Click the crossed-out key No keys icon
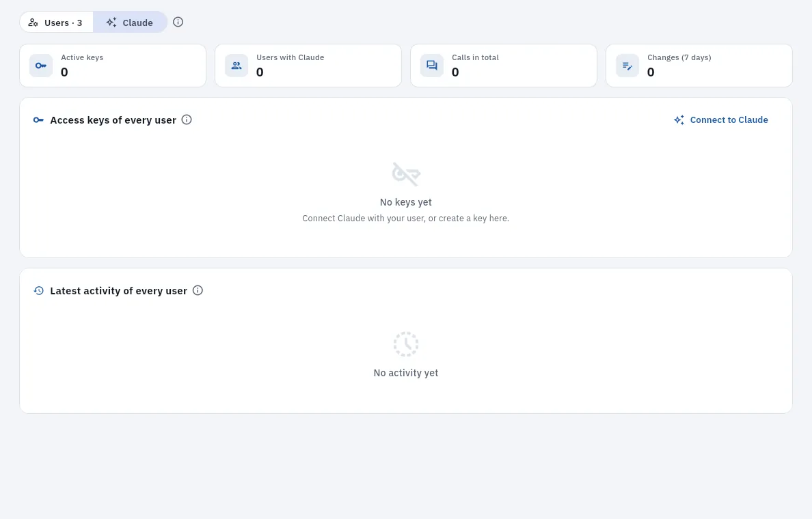The image size is (812, 519). click(406, 174)
